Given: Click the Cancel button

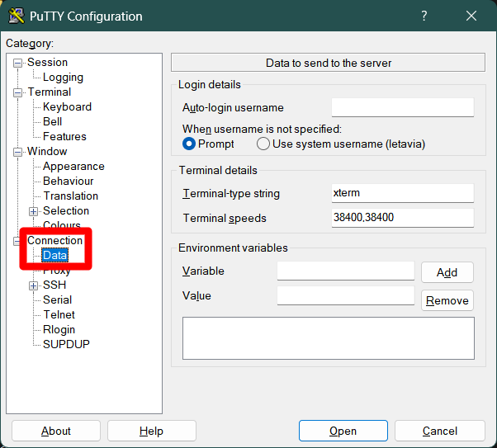Looking at the screenshot, I should coord(440,431).
